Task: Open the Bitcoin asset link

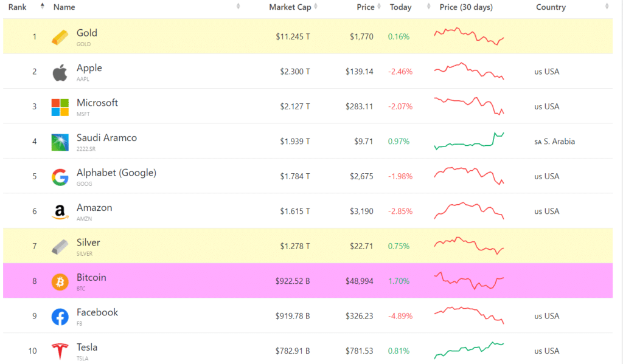Action: click(91, 278)
